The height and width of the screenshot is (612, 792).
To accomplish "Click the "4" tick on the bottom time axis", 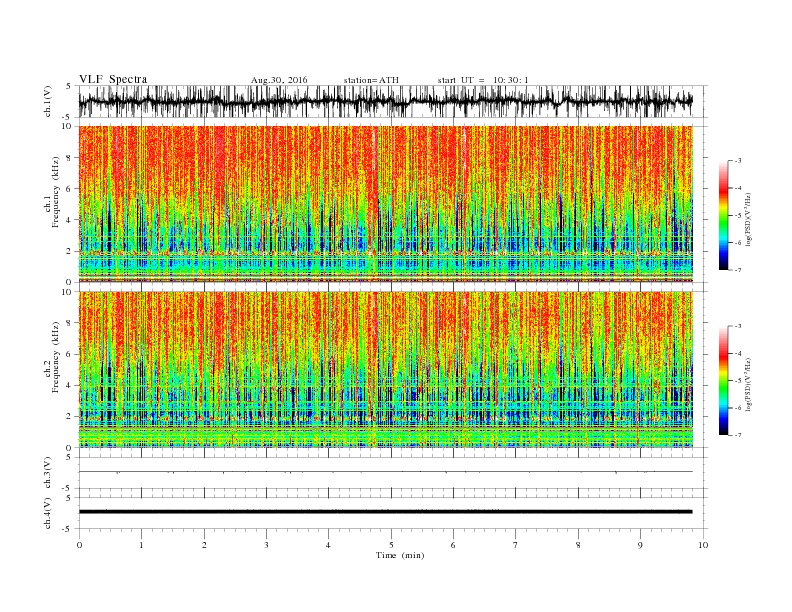I will (328, 545).
